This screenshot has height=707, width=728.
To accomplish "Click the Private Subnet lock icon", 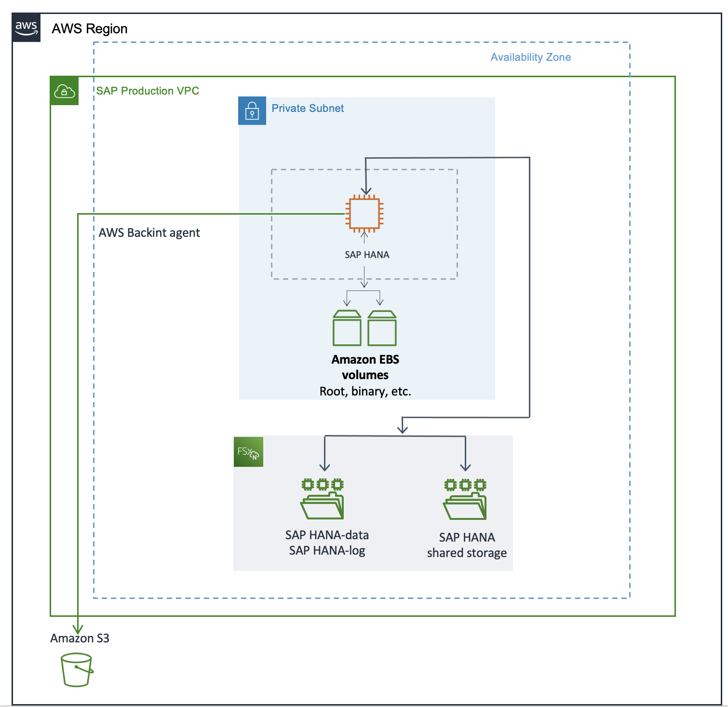I will coord(253,111).
